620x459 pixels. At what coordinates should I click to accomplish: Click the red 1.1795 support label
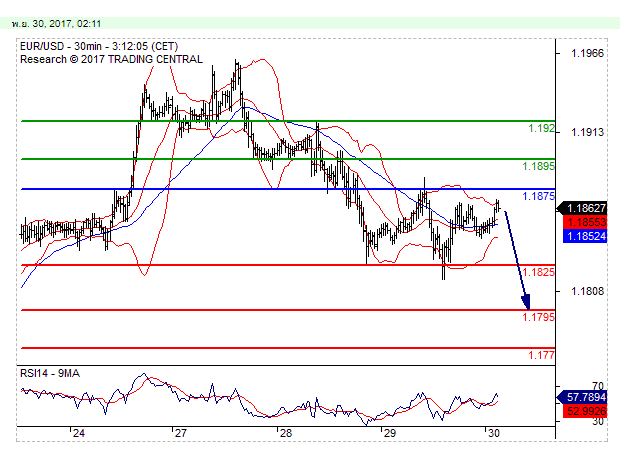(538, 317)
